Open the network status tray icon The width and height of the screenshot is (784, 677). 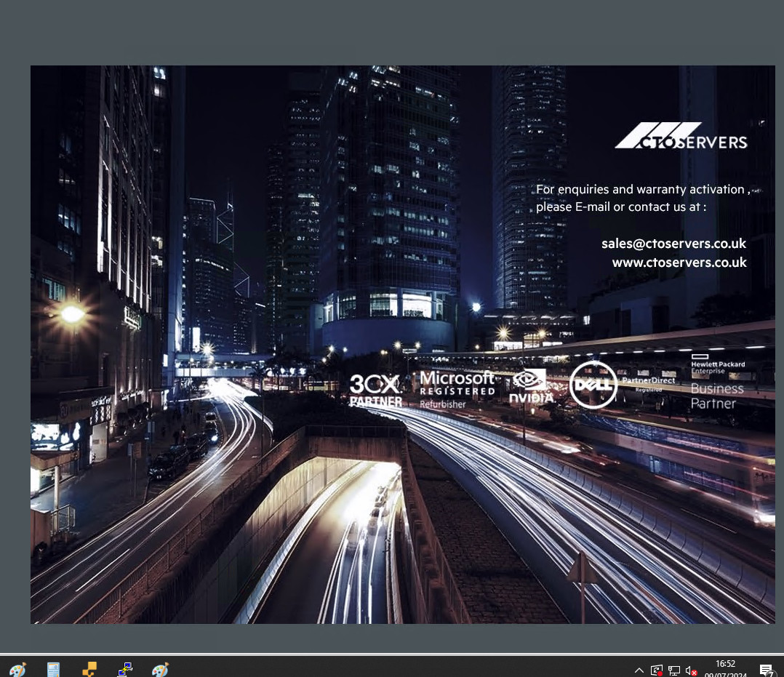(x=674, y=670)
